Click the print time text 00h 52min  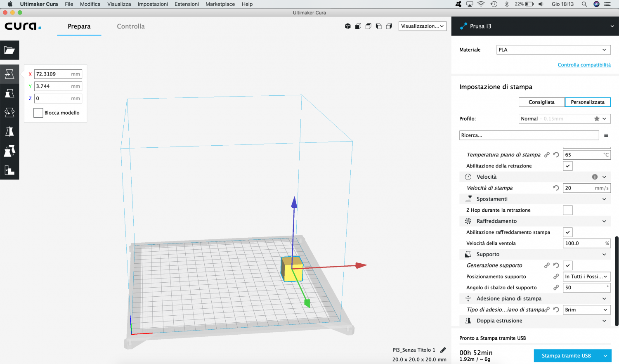tap(476, 353)
